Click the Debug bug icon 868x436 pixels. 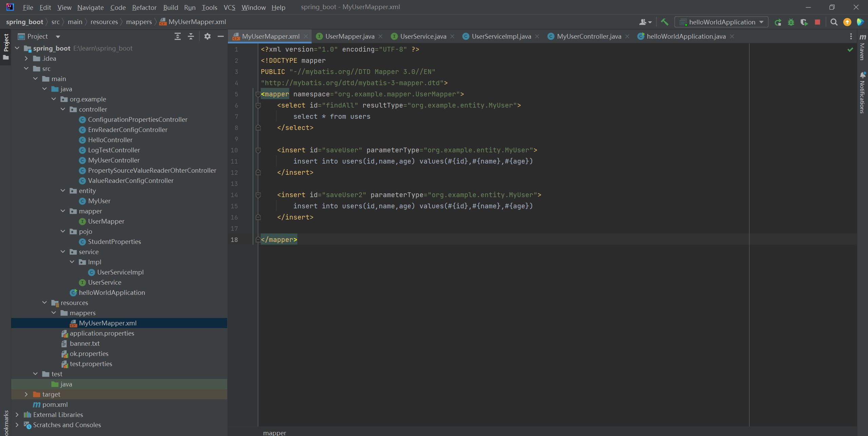tap(791, 22)
